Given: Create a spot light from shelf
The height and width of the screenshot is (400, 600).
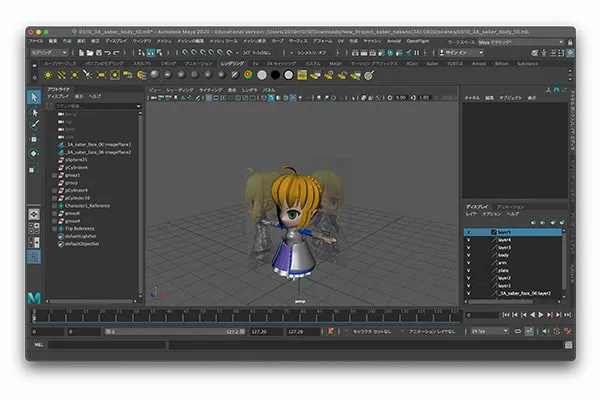Looking at the screenshot, I should (88, 75).
